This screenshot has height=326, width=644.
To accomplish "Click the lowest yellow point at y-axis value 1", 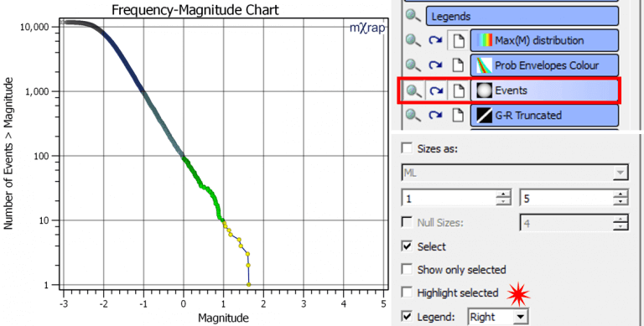I will (248, 285).
